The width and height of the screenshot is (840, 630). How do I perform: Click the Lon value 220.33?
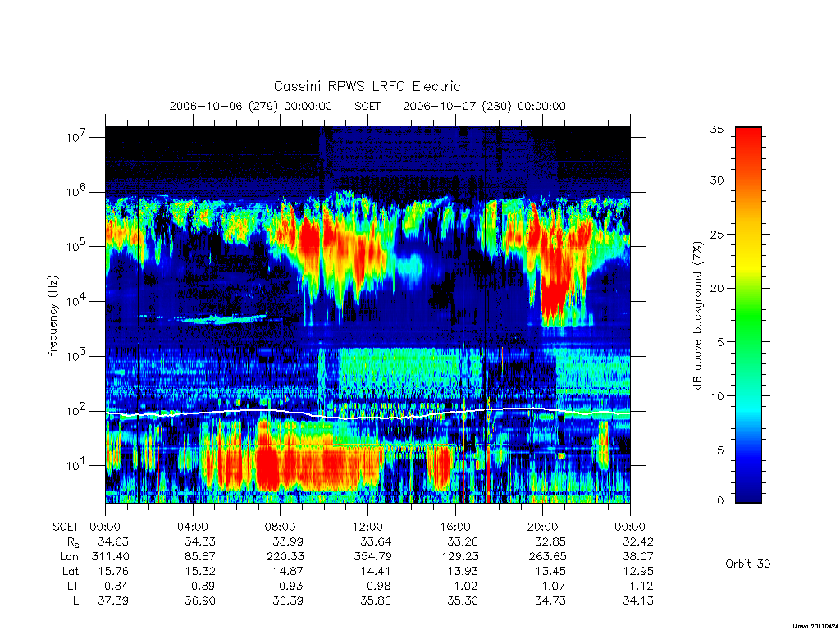coord(285,557)
